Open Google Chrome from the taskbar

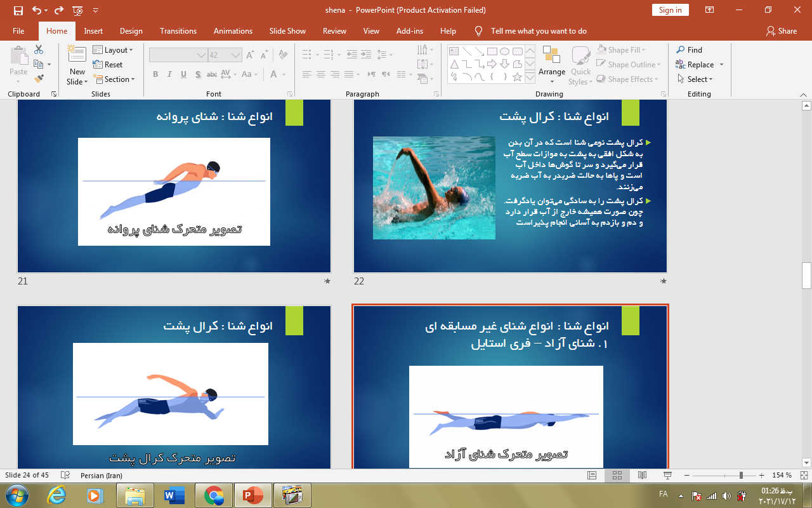click(214, 495)
